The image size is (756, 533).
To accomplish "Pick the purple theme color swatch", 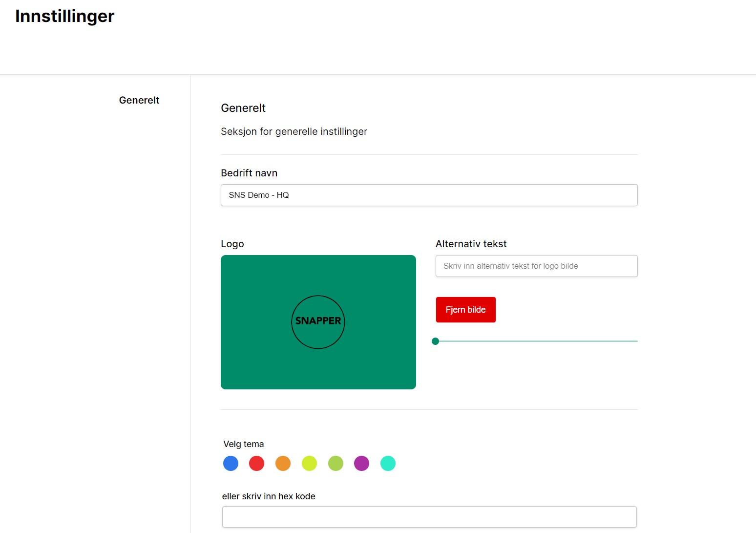I will 361,463.
